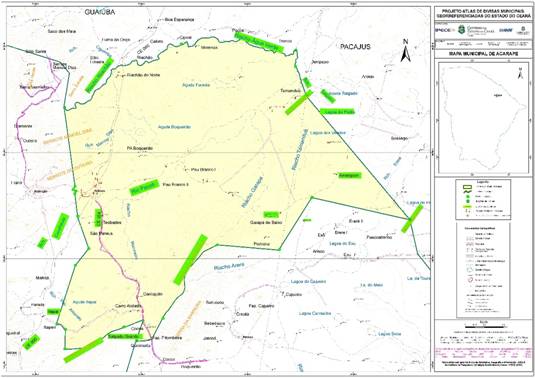Select the GUAIUBA municipality label
Screen dimensions: 535x378
coord(100,12)
